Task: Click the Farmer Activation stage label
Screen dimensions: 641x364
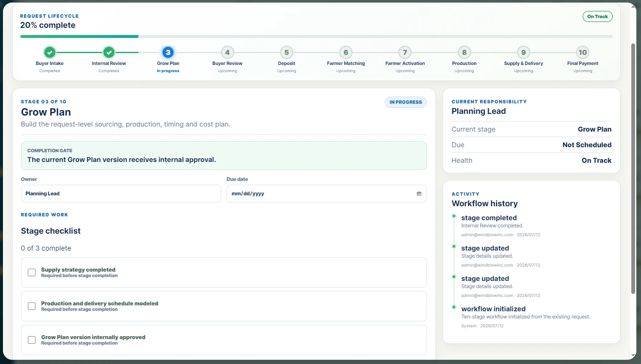Action: [405, 63]
